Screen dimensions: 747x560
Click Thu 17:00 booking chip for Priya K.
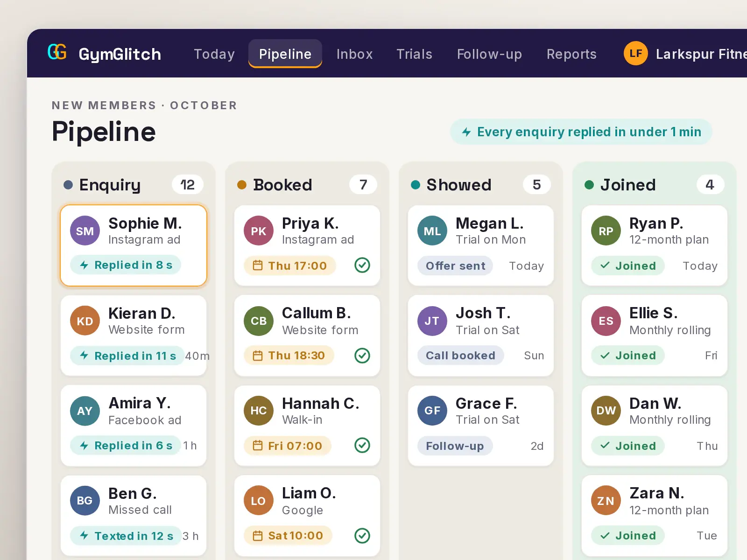(290, 266)
